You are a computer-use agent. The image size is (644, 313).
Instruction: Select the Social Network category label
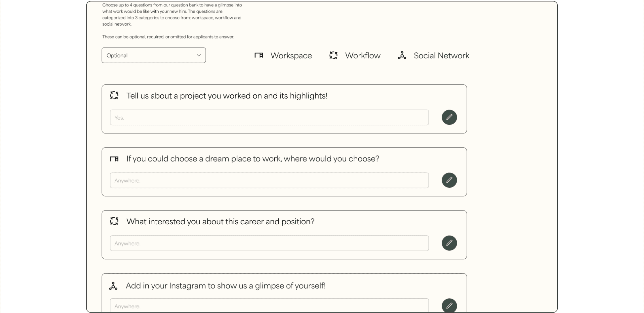pyautogui.click(x=441, y=56)
